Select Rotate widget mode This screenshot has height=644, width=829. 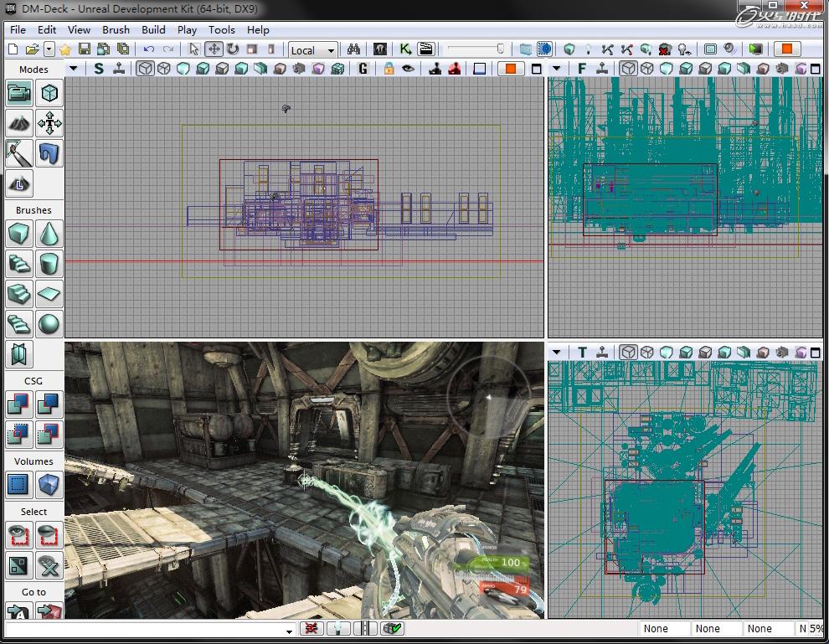pyautogui.click(x=233, y=49)
